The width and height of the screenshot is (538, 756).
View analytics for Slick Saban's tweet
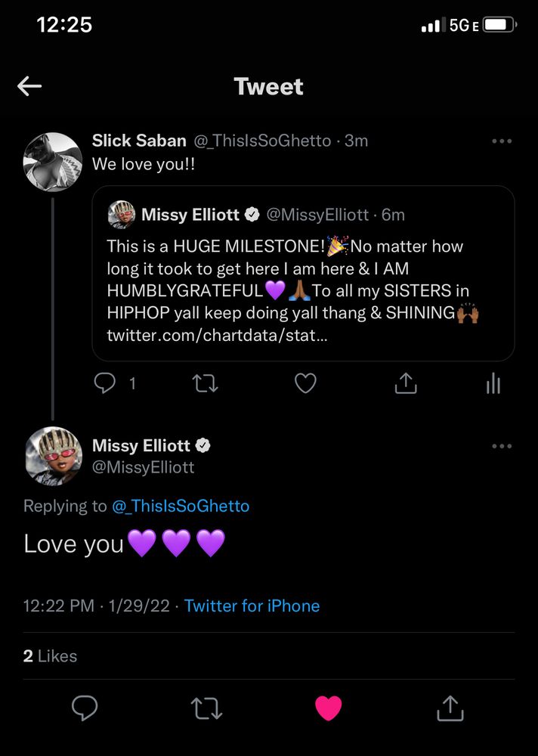[493, 384]
